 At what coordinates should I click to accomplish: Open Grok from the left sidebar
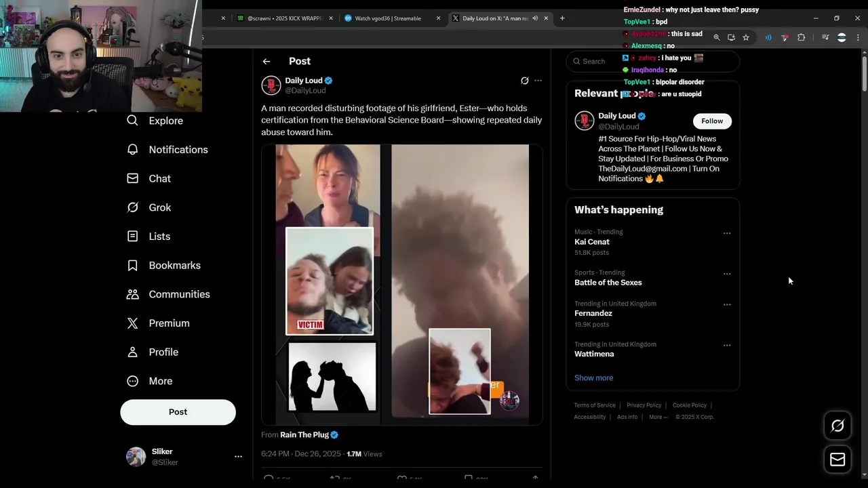(149, 207)
